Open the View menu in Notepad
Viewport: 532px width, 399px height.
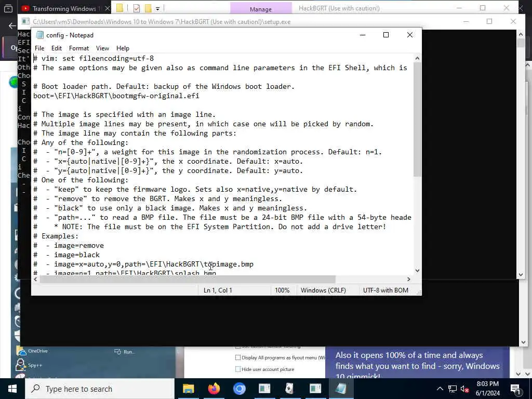(x=102, y=48)
